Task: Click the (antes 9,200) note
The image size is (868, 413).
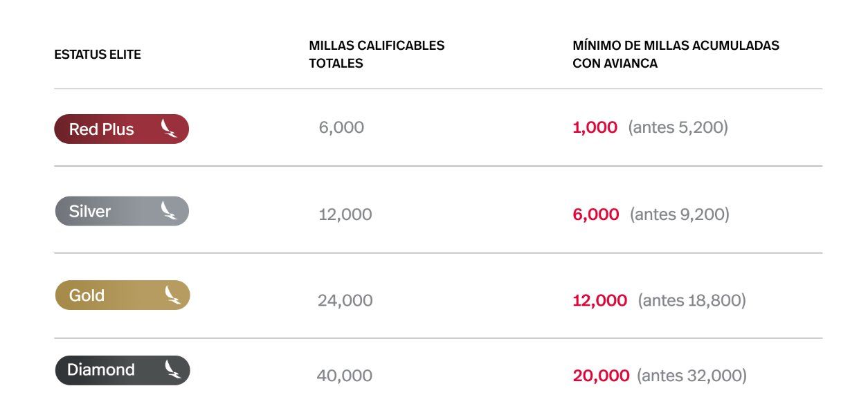Action: click(x=680, y=214)
